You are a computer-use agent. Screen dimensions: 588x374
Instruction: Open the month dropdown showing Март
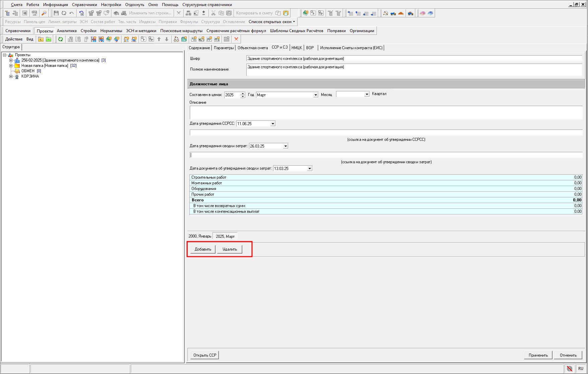pyautogui.click(x=315, y=95)
